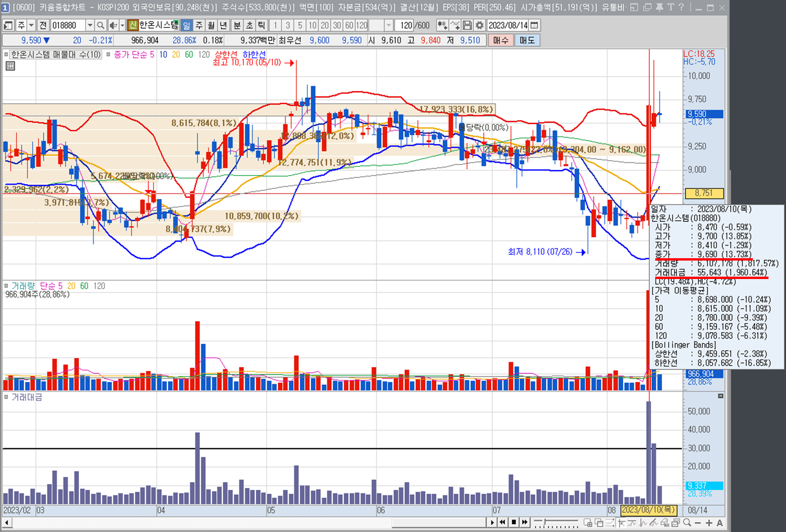Click the speaker sound icon in the toolbar
Viewport: 786px width, 532px height.
click(x=113, y=25)
